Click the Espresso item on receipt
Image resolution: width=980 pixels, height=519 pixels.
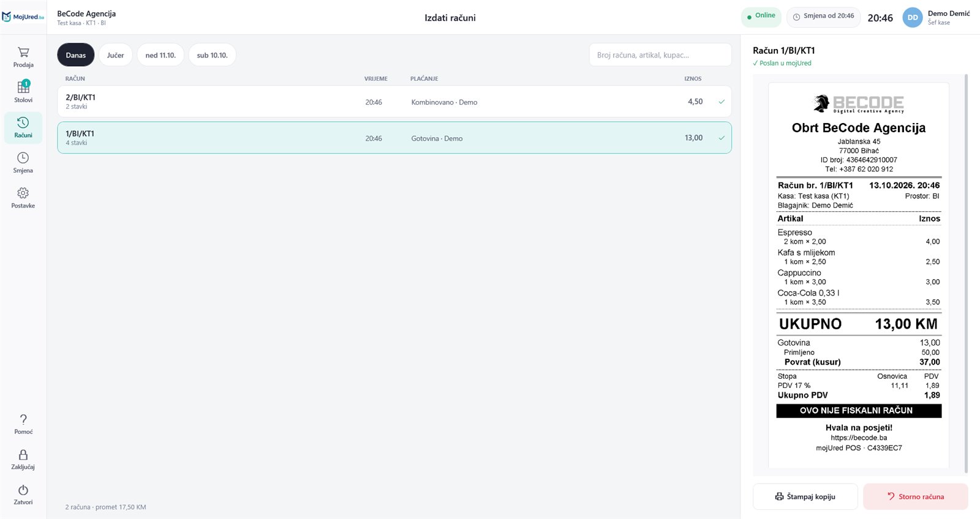click(x=794, y=233)
